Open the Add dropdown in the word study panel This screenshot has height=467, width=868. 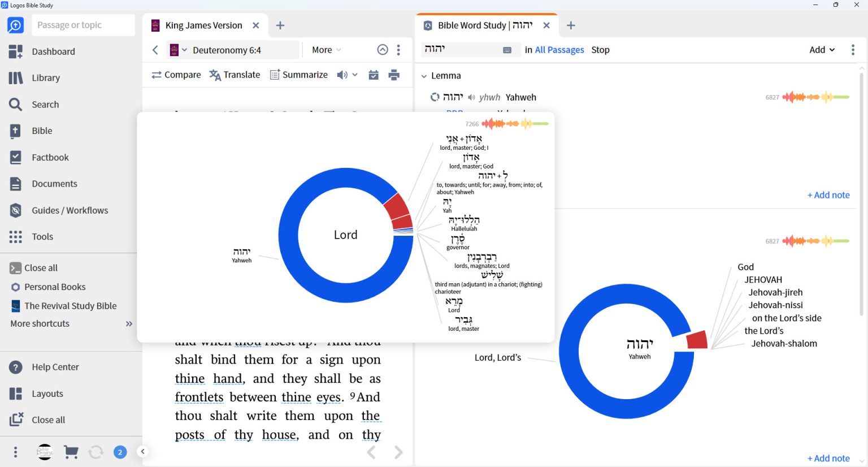coord(822,50)
